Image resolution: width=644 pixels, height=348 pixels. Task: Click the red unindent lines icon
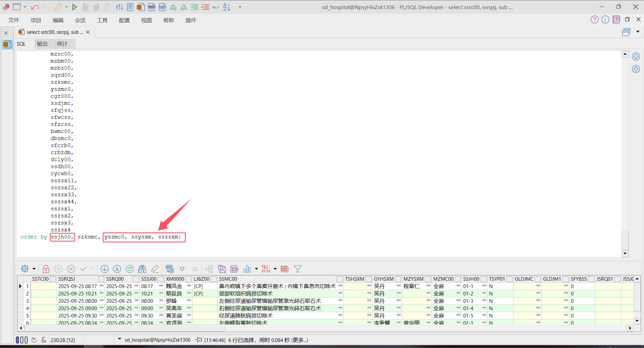(205, 7)
